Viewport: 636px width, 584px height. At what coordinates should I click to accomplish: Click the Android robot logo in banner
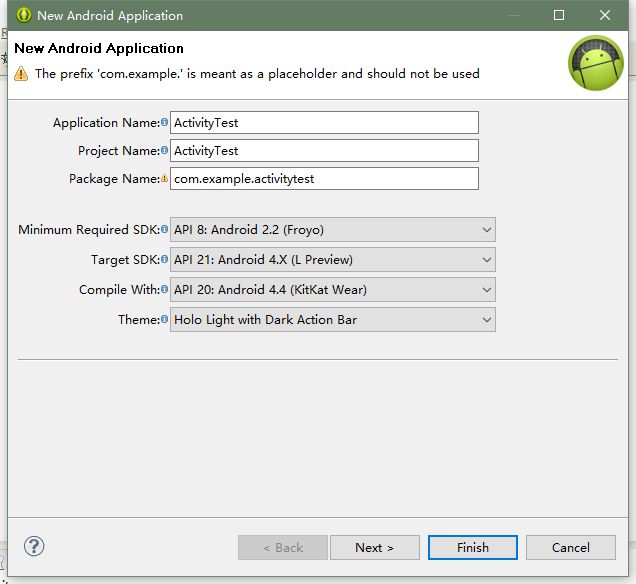pyautogui.click(x=595, y=63)
